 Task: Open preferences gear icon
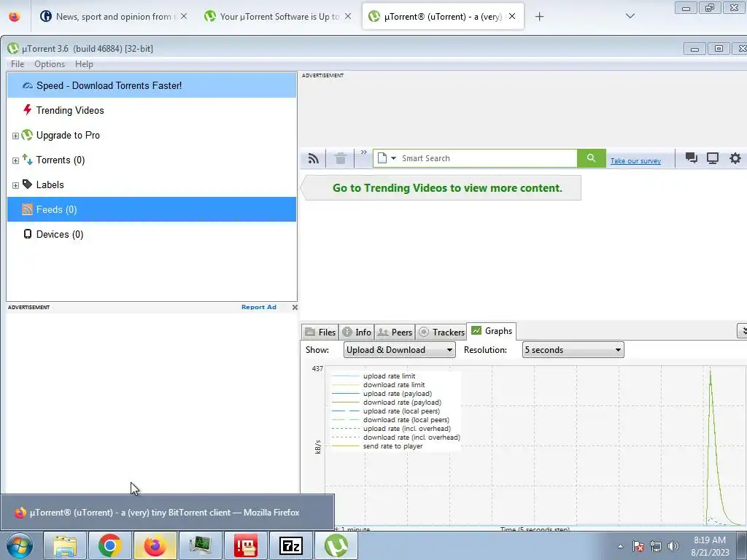(735, 158)
